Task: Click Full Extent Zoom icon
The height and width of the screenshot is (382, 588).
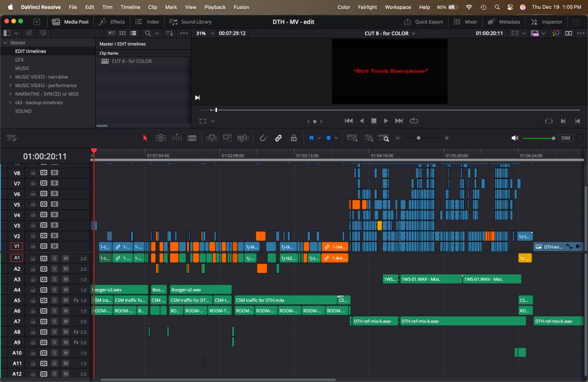Action: pos(352,138)
